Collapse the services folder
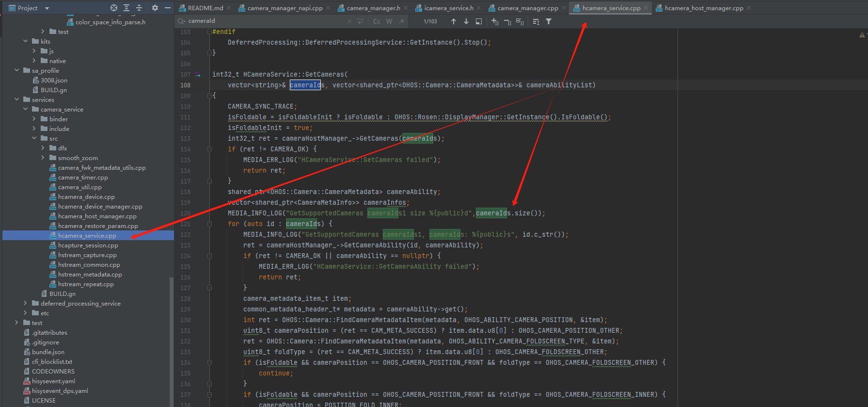This screenshot has width=868, height=407. click(16, 99)
